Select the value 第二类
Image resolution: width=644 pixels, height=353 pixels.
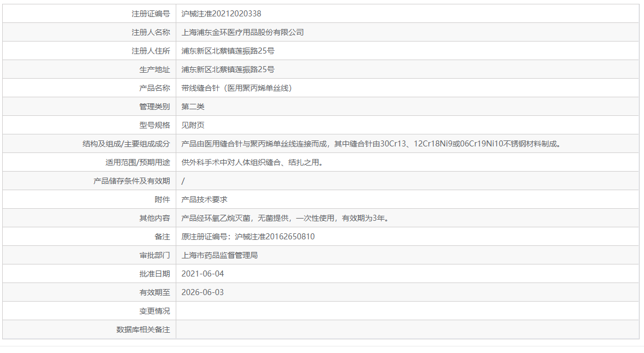tap(193, 107)
